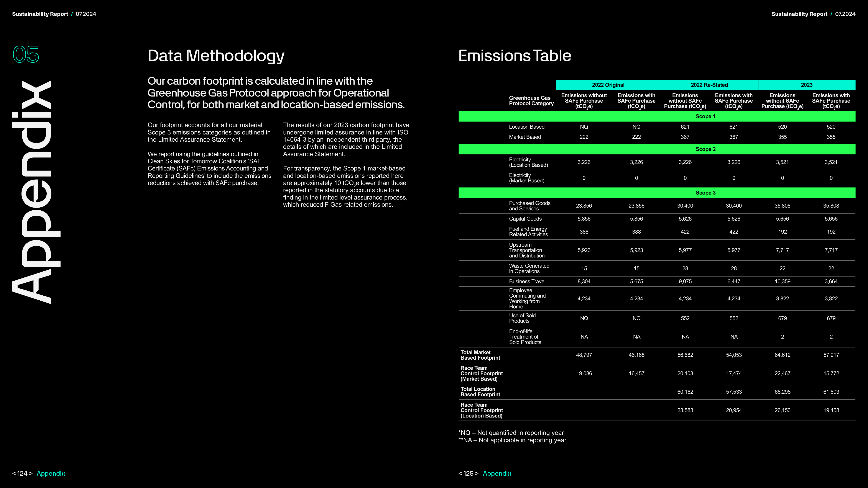The width and height of the screenshot is (868, 488).
Task: Select the Emissions Table heading
Action: 515,56
